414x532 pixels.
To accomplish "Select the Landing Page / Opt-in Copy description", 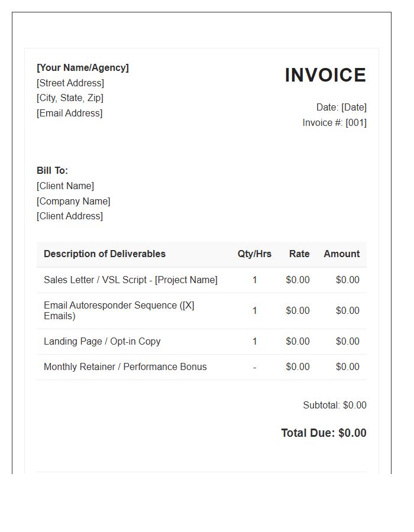I will 102,342.
